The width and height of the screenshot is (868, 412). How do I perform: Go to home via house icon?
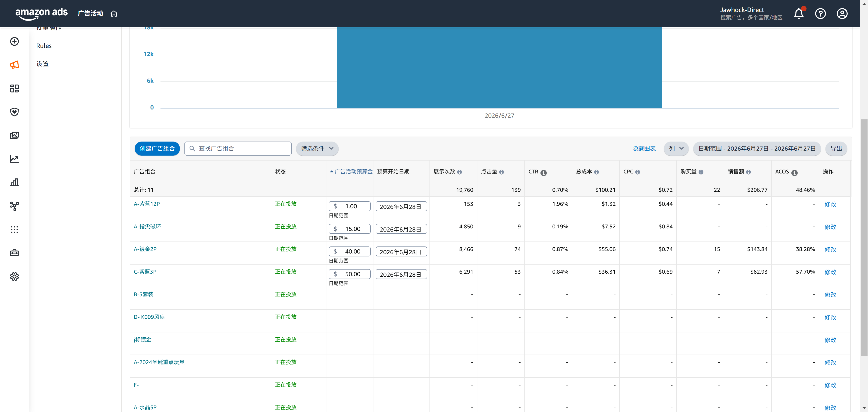pos(114,14)
